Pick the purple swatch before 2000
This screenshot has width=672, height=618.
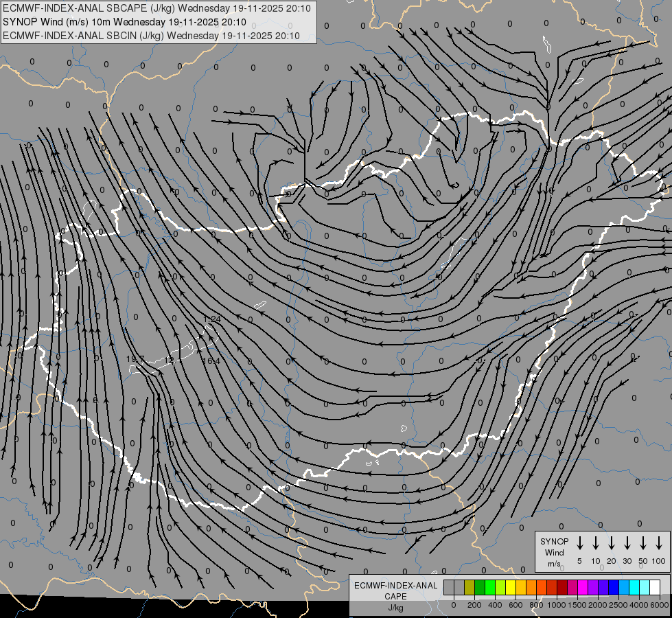tap(592, 587)
